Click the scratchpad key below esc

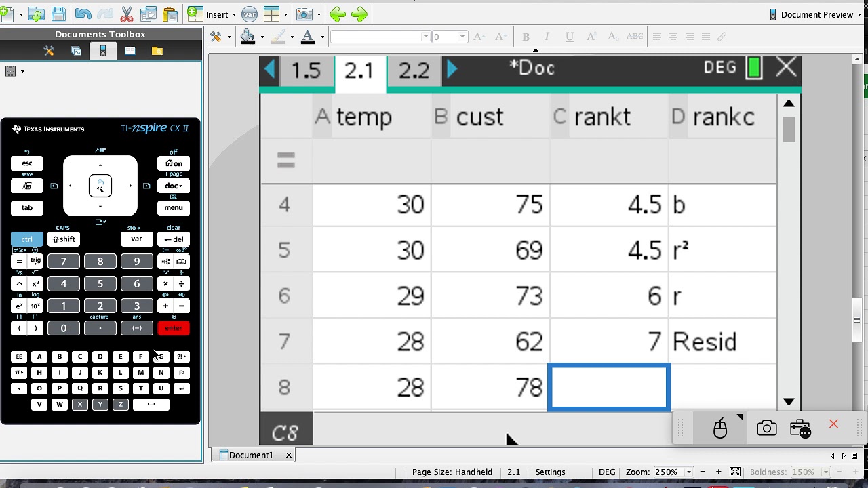coord(27,186)
